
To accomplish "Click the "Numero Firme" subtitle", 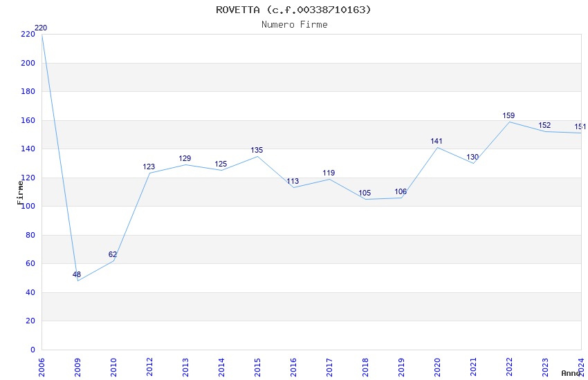I will pos(294,25).
